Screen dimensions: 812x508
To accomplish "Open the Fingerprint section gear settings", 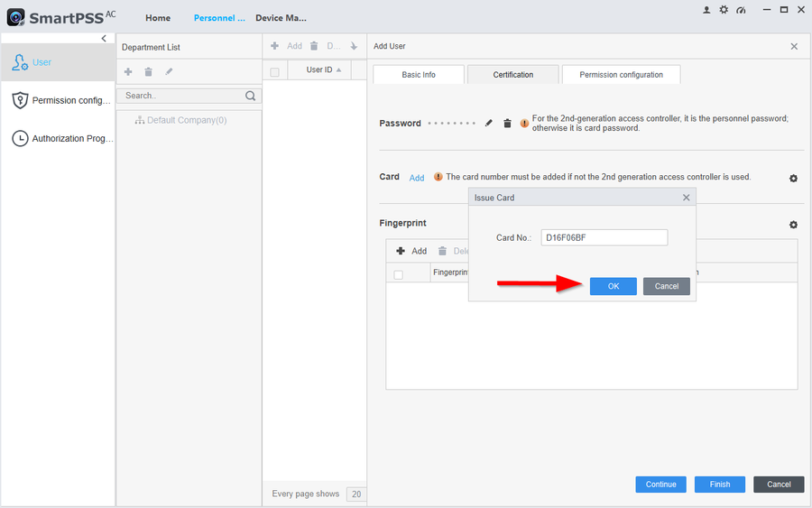I will (x=793, y=225).
